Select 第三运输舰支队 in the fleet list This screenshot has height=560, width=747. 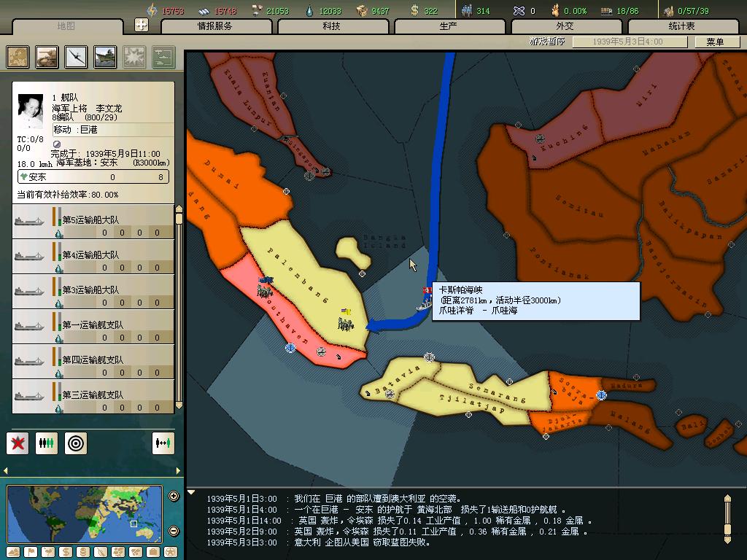(x=93, y=396)
